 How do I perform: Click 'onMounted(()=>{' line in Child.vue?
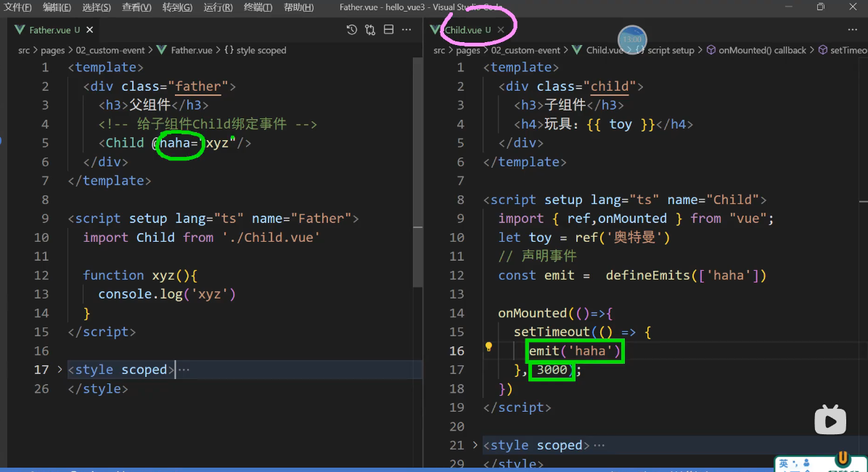pos(555,313)
